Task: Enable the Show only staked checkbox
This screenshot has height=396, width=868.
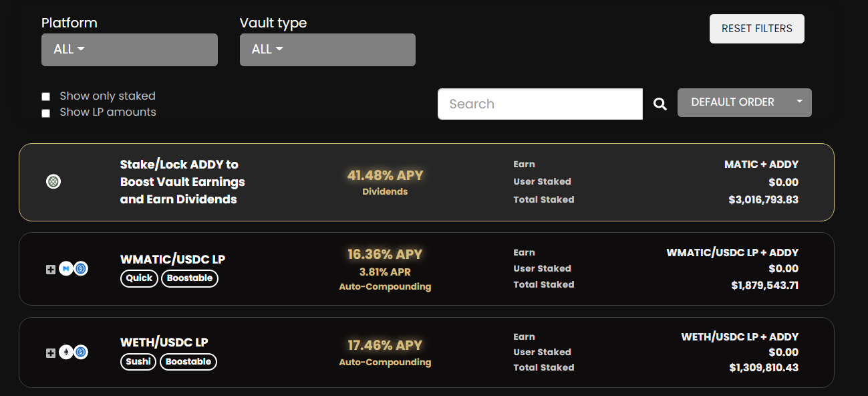Action: 46,97
